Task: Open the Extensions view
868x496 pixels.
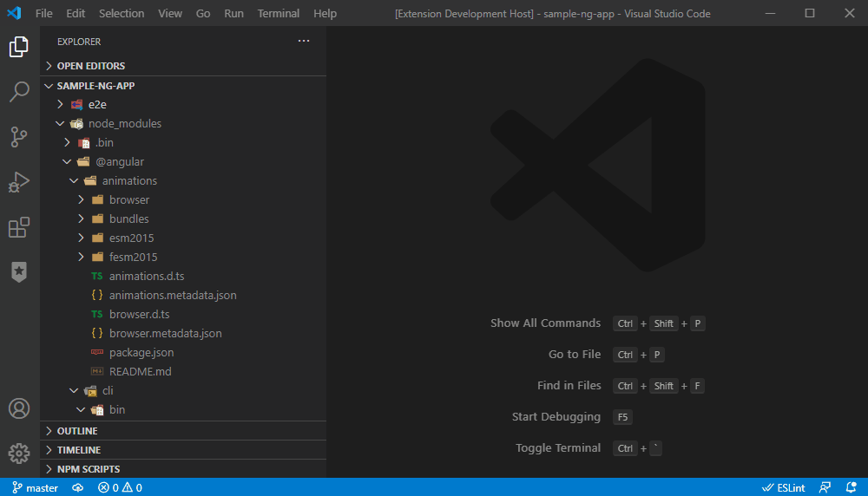Action: coord(19,227)
